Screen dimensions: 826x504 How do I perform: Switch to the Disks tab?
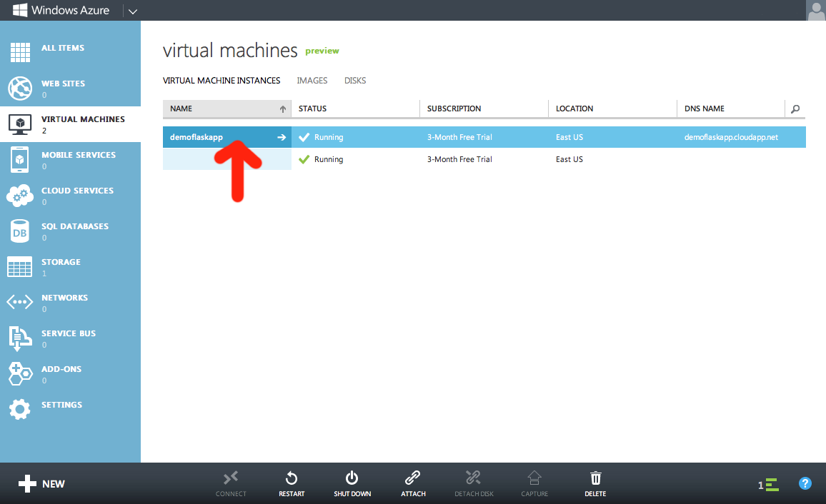point(355,81)
